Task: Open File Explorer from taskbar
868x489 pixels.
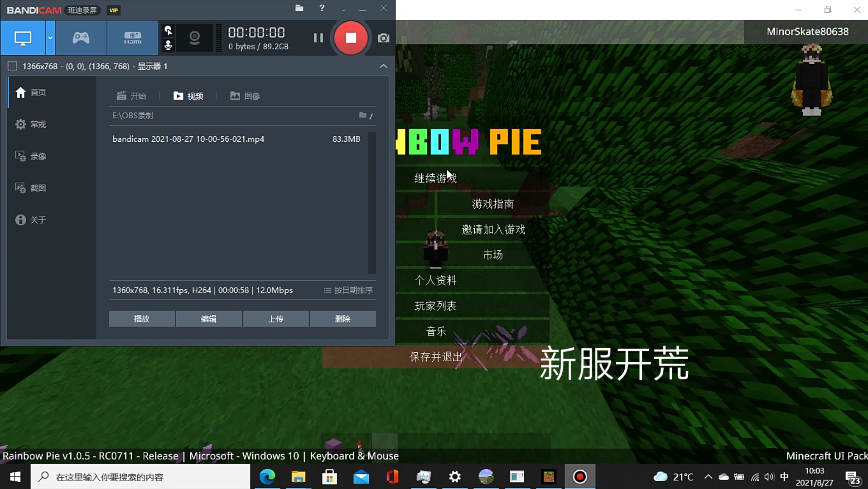Action: point(299,477)
